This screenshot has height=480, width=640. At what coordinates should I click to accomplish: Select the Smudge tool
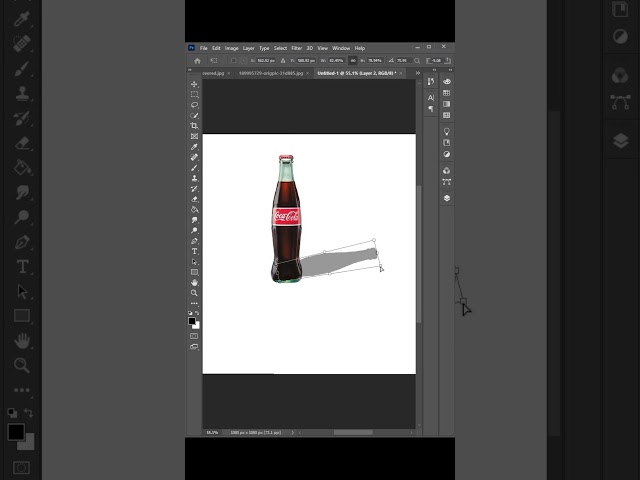(194, 220)
